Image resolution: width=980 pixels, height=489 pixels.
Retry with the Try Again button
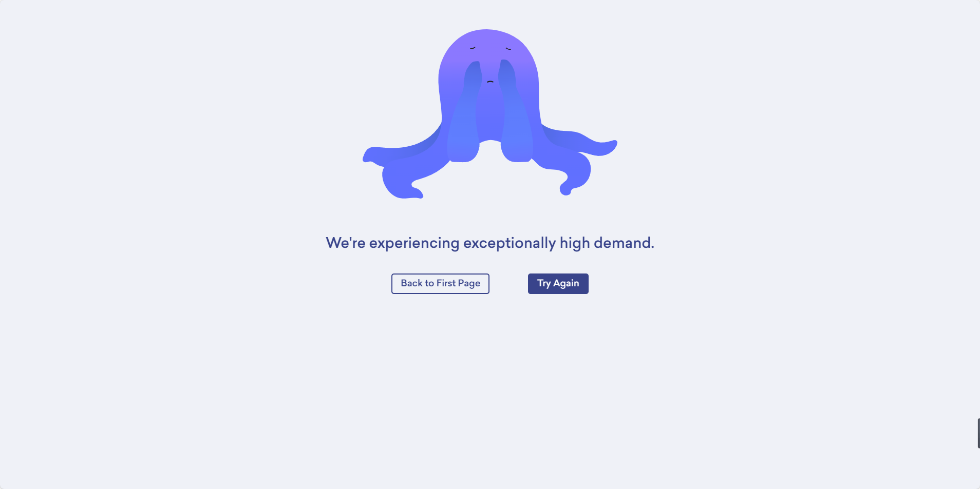coord(558,284)
